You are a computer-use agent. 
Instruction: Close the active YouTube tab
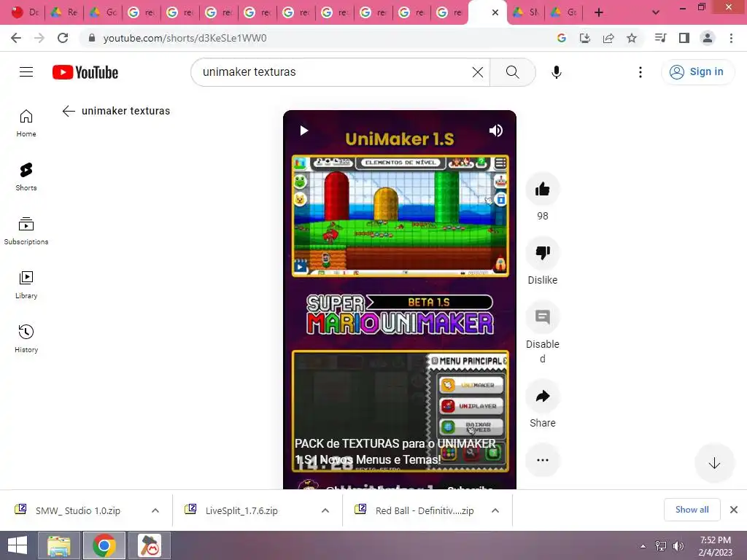(x=495, y=12)
